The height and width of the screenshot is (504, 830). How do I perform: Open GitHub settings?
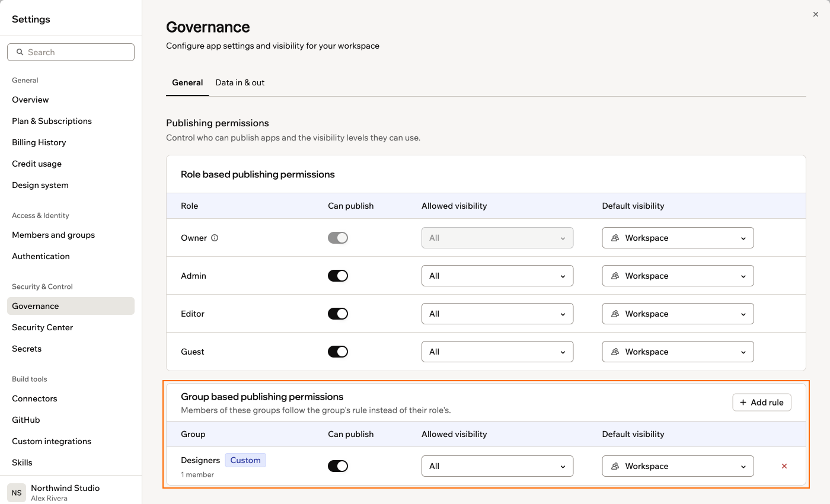71,420
